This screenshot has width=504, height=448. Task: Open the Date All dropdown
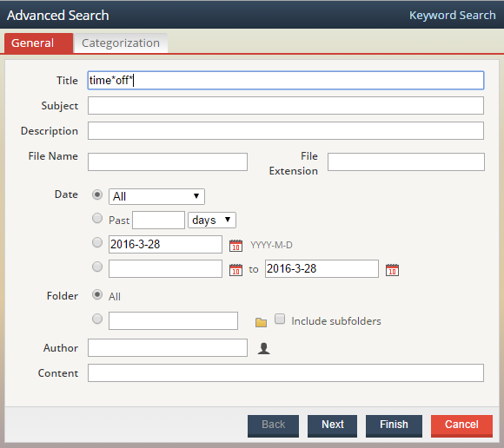(x=156, y=196)
